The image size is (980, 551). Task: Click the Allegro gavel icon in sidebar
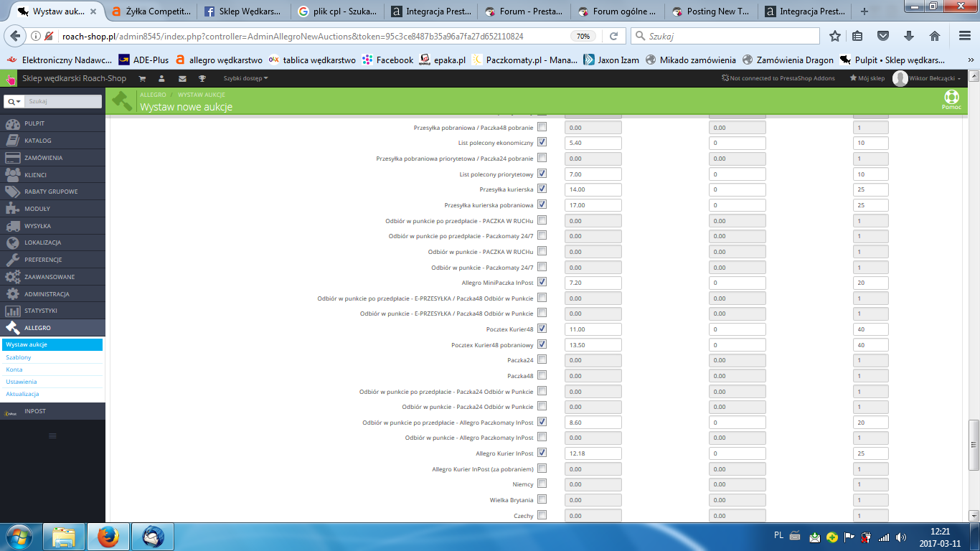point(12,328)
